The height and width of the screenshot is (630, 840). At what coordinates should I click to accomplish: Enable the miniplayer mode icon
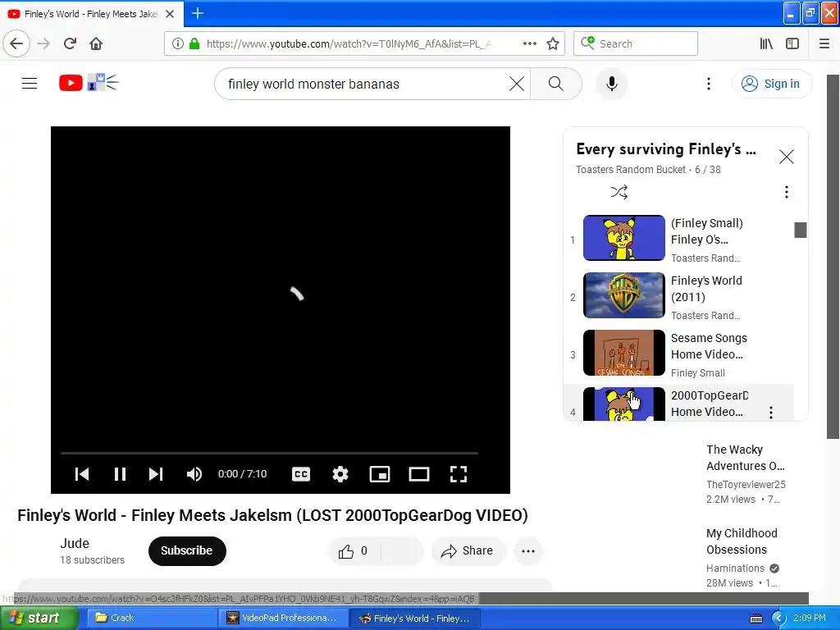click(380, 474)
